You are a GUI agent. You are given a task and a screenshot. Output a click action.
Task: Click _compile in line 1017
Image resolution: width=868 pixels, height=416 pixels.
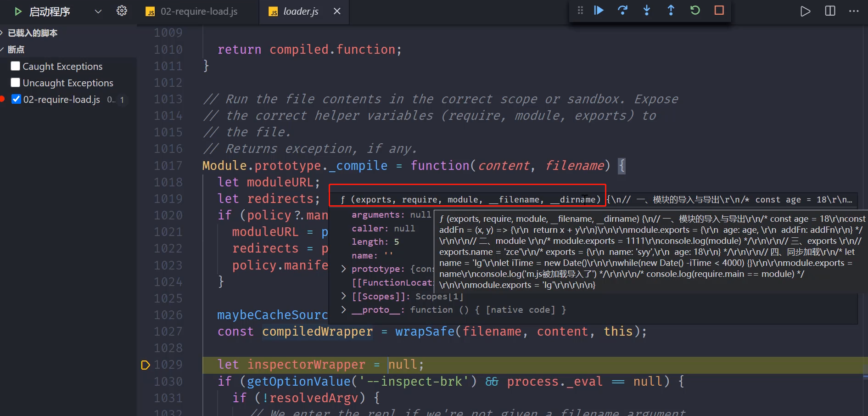358,166
